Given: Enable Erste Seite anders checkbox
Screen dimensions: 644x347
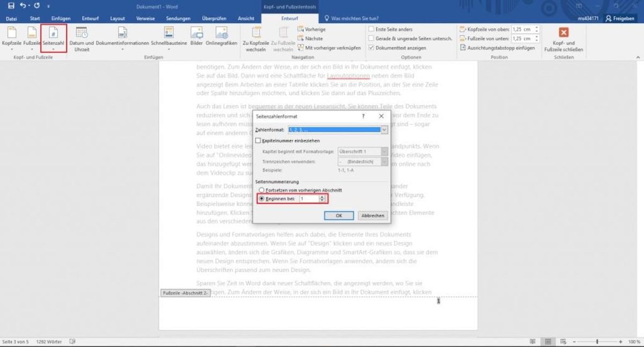Looking at the screenshot, I should tap(371, 30).
